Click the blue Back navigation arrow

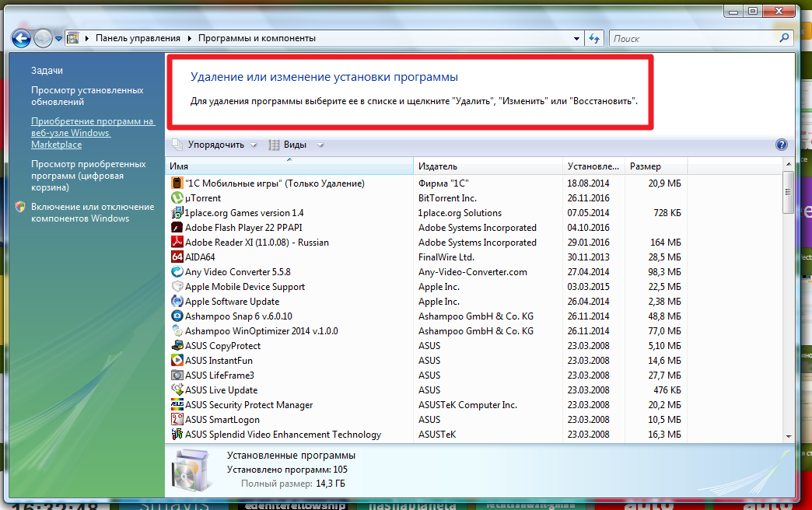21,38
